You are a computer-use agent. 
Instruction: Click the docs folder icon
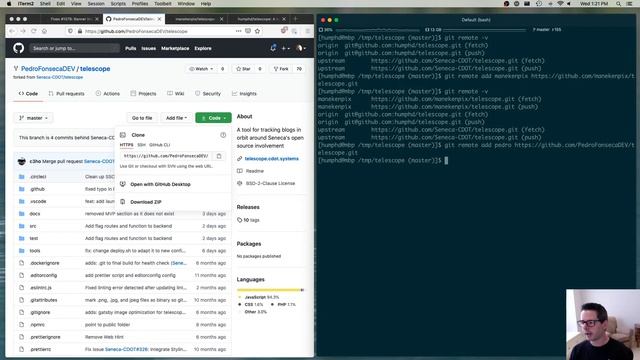coord(22,213)
